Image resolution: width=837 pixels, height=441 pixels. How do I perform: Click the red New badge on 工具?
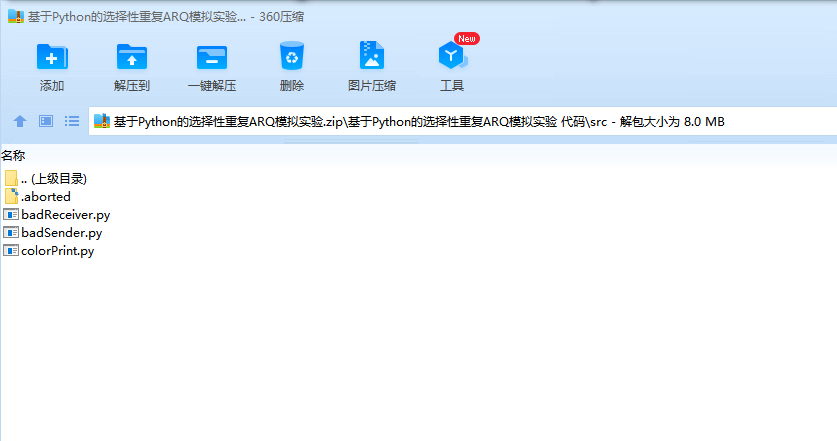click(x=467, y=38)
